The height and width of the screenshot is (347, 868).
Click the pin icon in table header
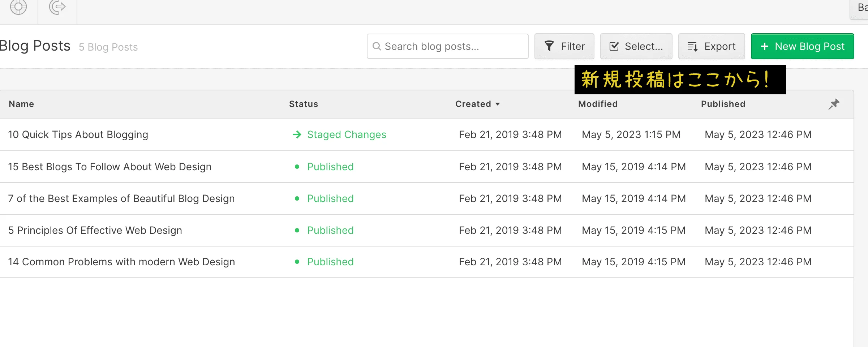tap(834, 104)
